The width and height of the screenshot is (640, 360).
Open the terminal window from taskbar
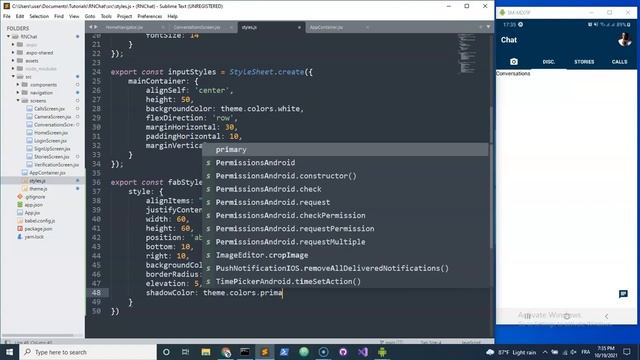click(x=245, y=352)
